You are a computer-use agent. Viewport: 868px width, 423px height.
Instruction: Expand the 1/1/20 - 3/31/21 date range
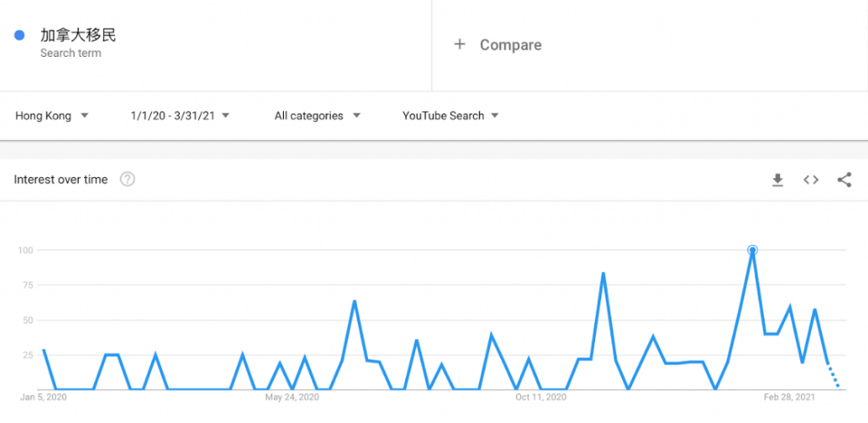click(180, 116)
